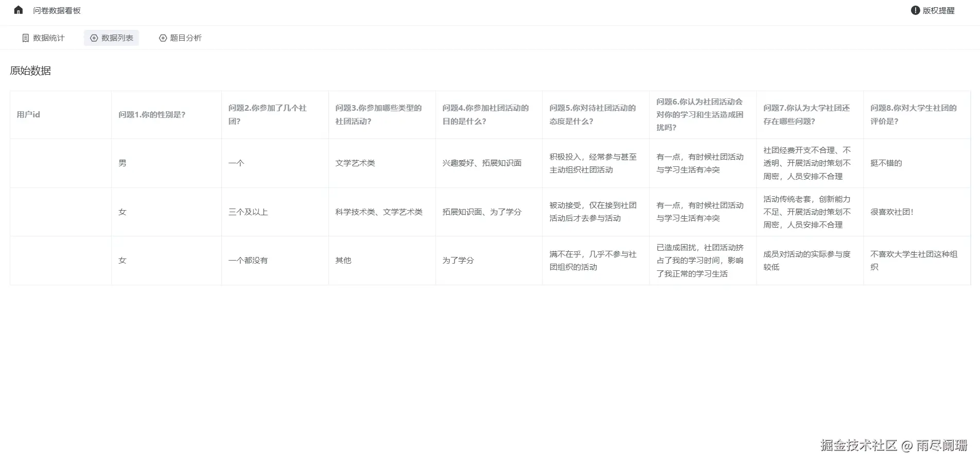Screen dimensions: 980x465
Task: Click the 问题3 社团活动类型 column header
Action: click(x=382, y=115)
